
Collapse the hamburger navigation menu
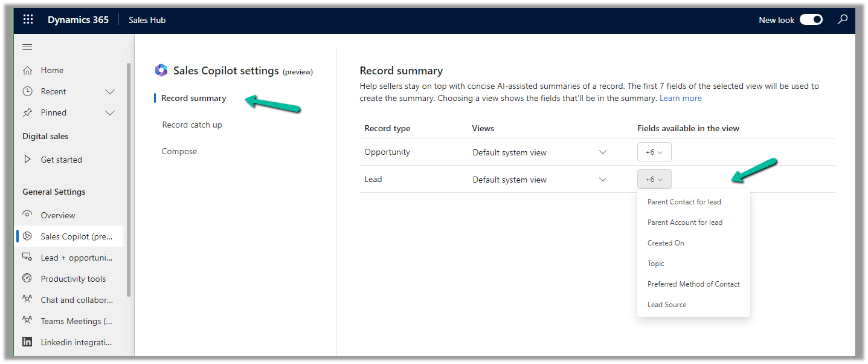pos(27,47)
